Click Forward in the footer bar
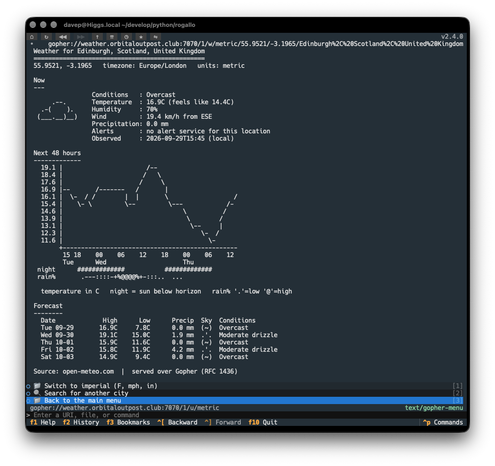This screenshot has width=495, height=466. tap(223, 422)
